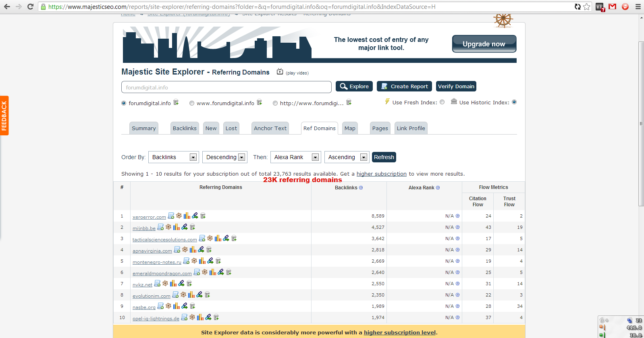Click the Refresh button
Screen dimensions: 644x338
384,157
